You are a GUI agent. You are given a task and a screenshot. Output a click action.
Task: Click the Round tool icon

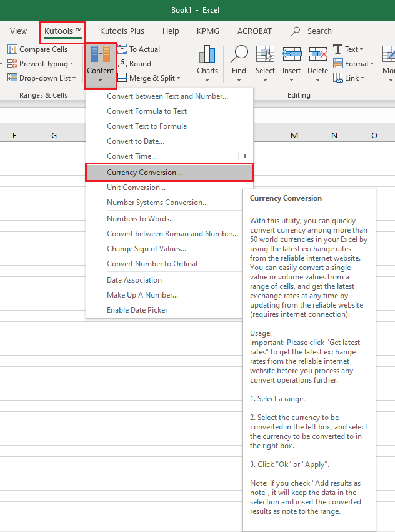coord(122,63)
